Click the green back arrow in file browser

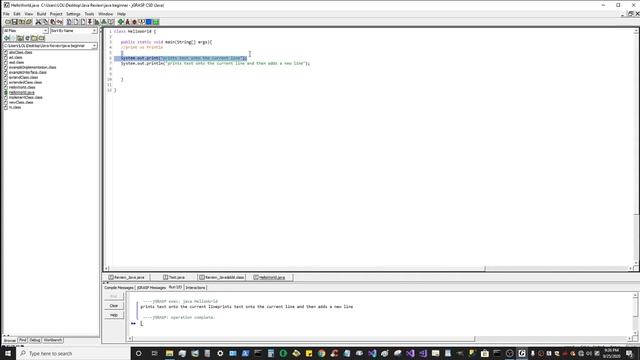click(x=7, y=38)
